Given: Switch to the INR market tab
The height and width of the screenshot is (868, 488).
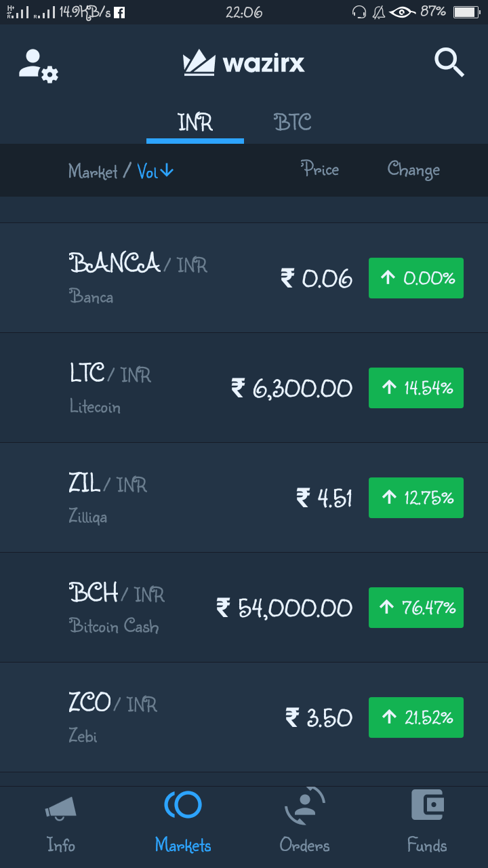Looking at the screenshot, I should pyautogui.click(x=195, y=123).
